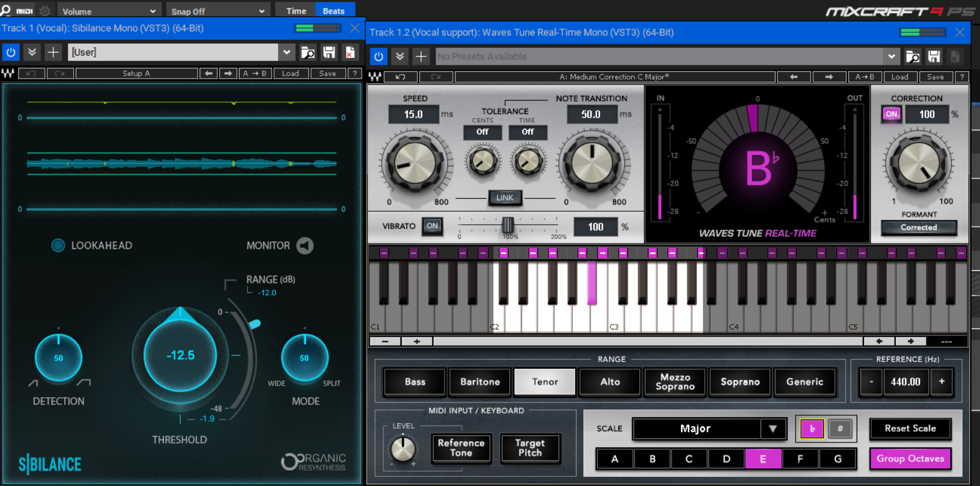The image size is (980, 486).
Task: Select Baritone vocal range
Action: point(480,382)
